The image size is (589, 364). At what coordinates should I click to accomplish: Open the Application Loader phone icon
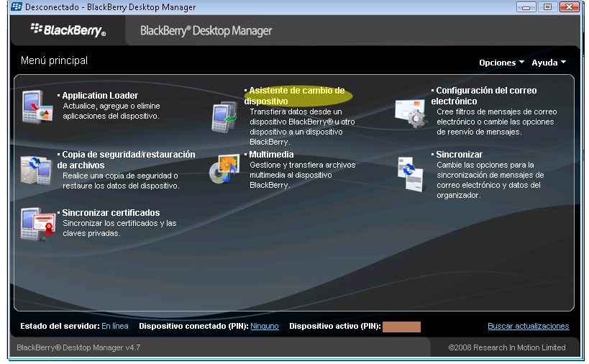point(37,107)
